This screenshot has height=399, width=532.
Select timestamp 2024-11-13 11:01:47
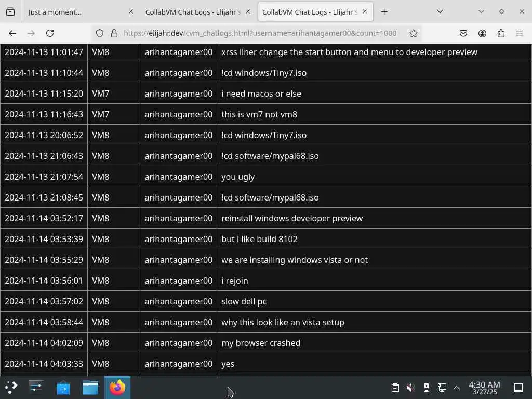pos(44,52)
